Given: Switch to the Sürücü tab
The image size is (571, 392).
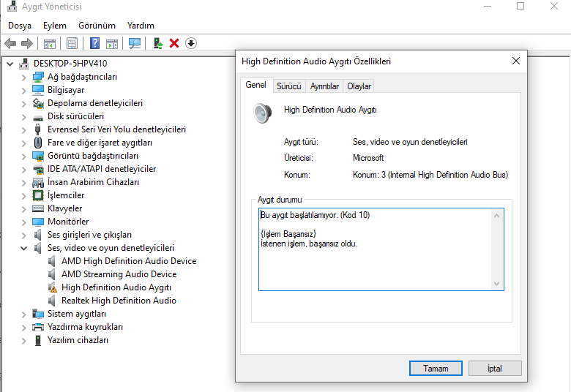Looking at the screenshot, I should pyautogui.click(x=288, y=86).
